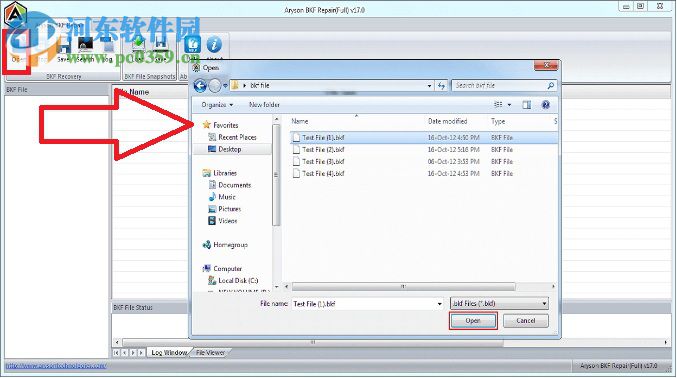Image resolution: width=677 pixels, height=378 pixels.
Task: Expand the File name dropdown arrow
Action: point(440,304)
